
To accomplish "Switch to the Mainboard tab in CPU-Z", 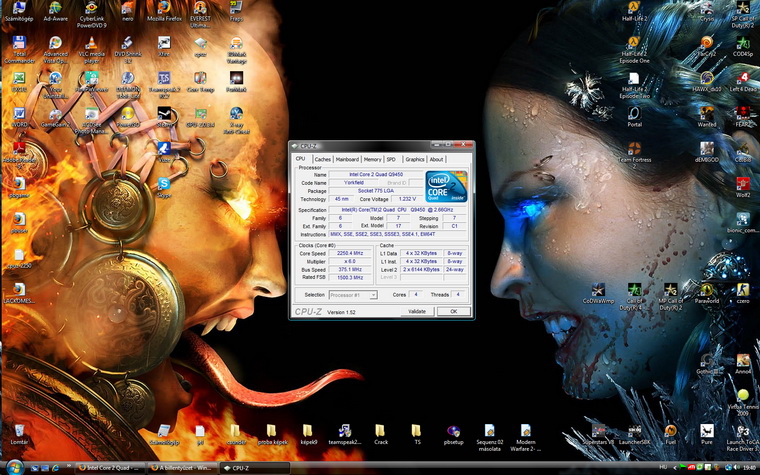I will (347, 159).
